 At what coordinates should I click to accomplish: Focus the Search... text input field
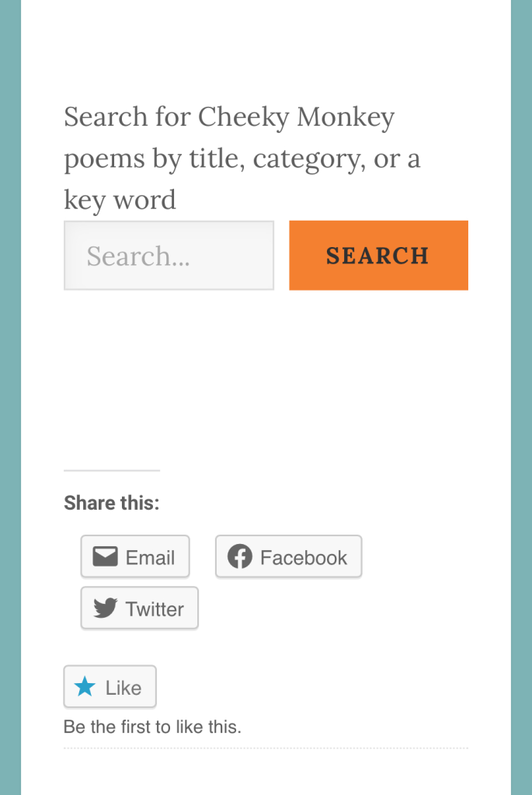169,256
